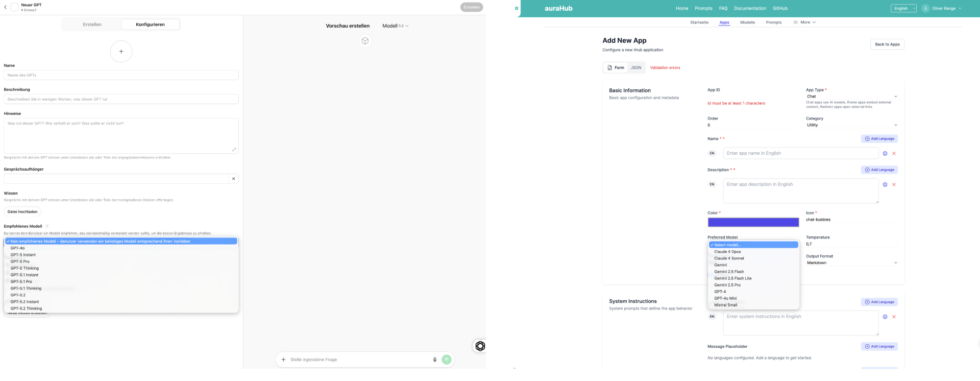Remove the empty Gesprächsaufhänger entry with the X
Screen dimensions: 980x381
(x=234, y=179)
